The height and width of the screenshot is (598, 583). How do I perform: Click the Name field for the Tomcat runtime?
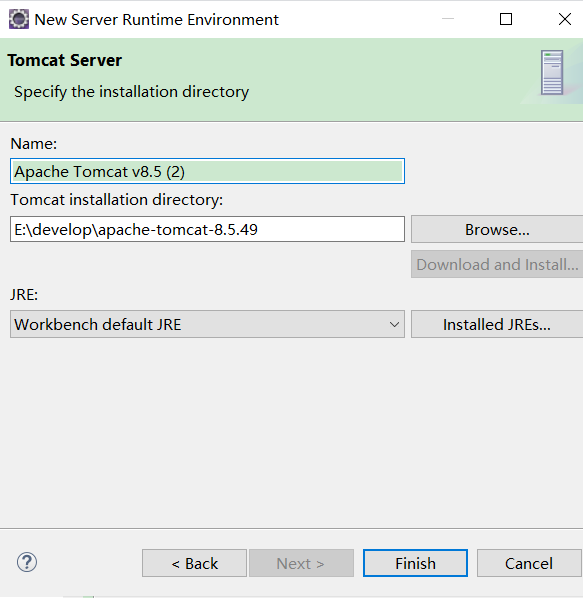click(207, 171)
